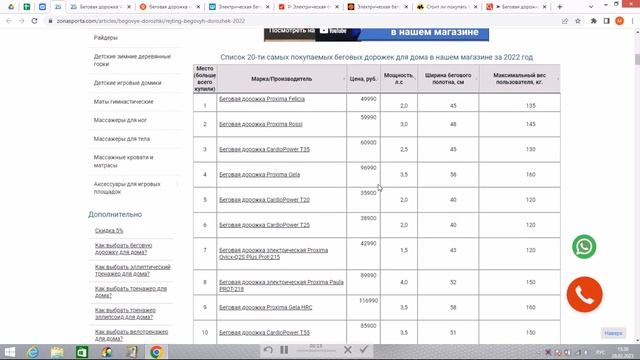Open the Маты гимнастические category
The width and height of the screenshot is (640, 360).
123,102
